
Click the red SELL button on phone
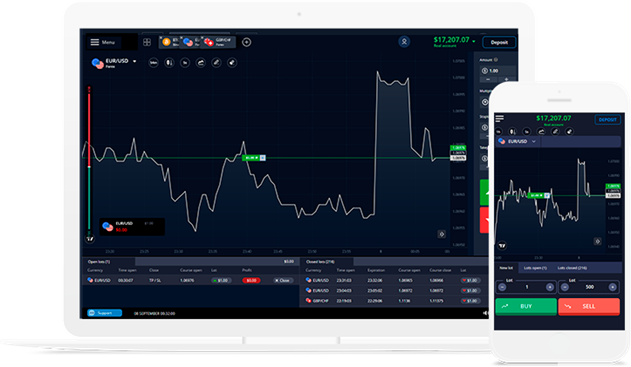click(589, 307)
